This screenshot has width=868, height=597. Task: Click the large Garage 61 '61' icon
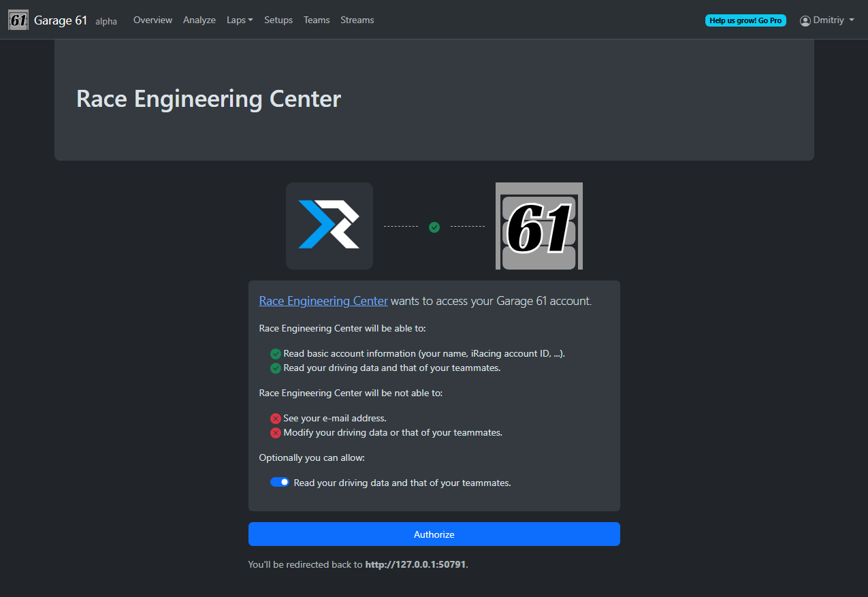(539, 225)
